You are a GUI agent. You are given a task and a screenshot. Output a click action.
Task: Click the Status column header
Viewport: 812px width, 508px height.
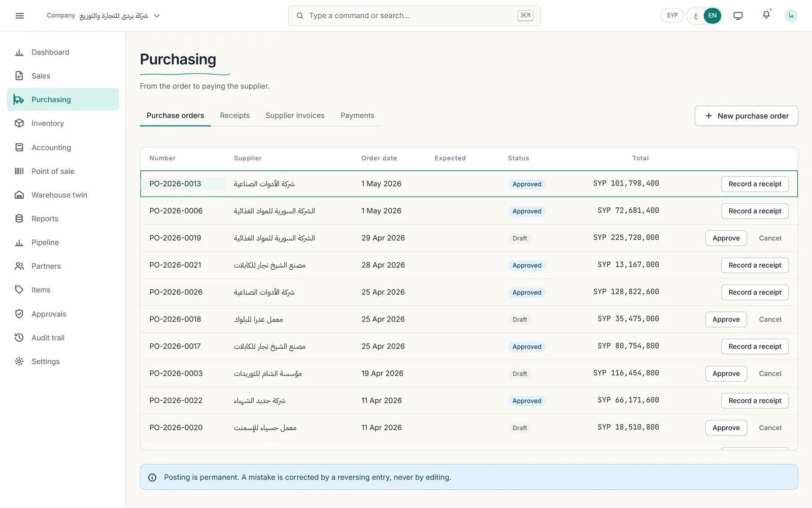[x=518, y=158]
